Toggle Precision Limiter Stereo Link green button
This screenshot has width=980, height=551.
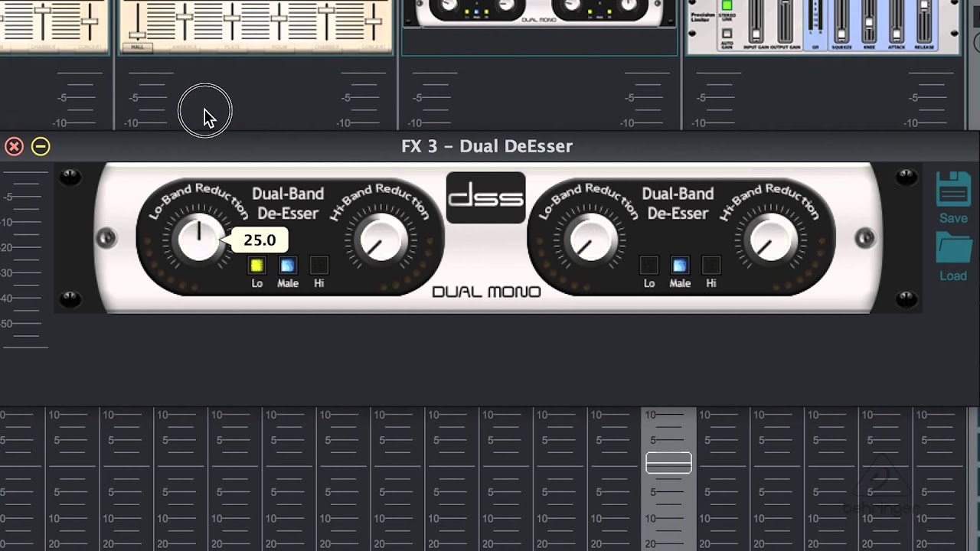(x=727, y=5)
